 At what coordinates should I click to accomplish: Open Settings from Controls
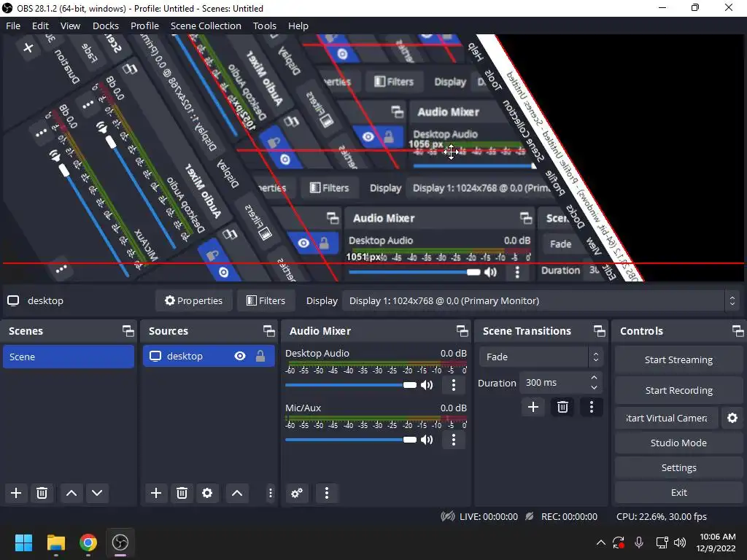click(x=678, y=467)
